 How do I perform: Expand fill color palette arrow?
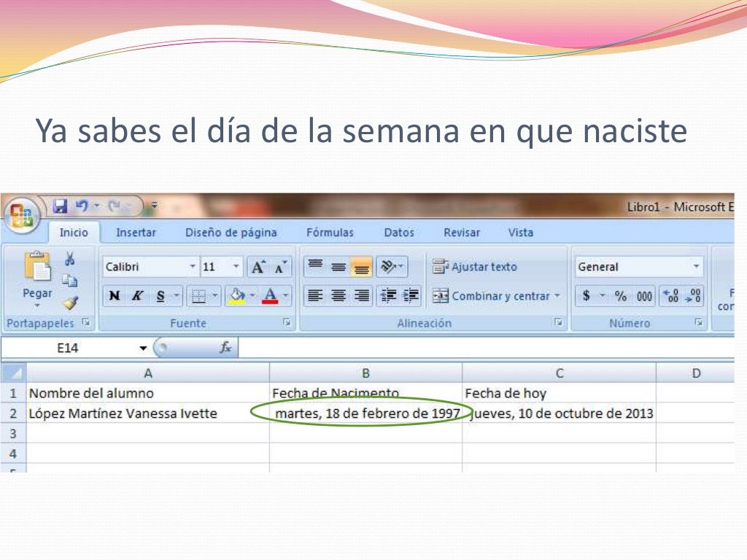(x=252, y=296)
